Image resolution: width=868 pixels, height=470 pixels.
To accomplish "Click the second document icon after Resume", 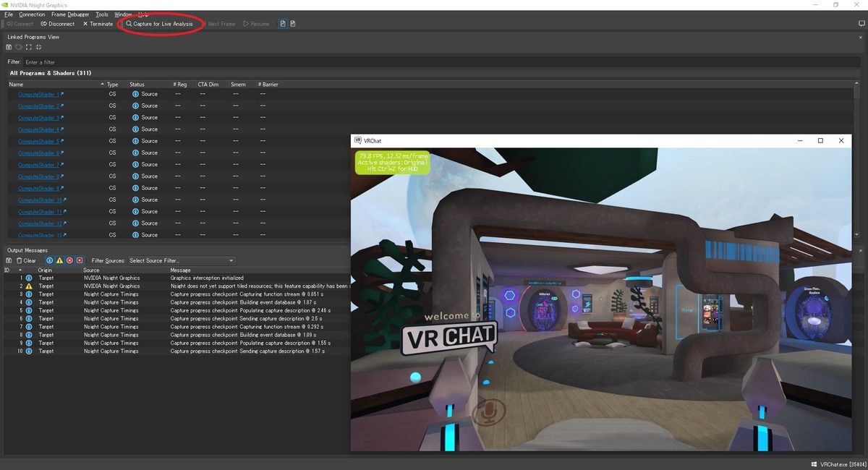I will click(x=292, y=24).
